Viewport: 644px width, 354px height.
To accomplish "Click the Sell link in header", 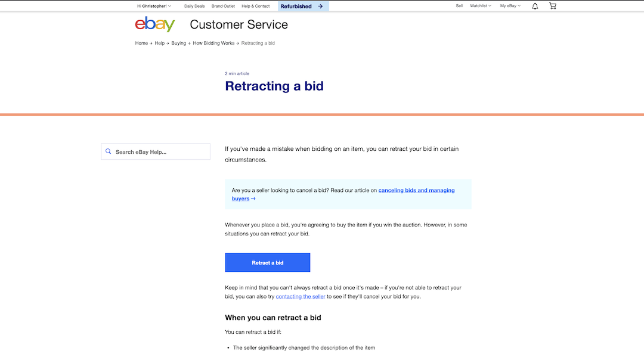I will (459, 6).
